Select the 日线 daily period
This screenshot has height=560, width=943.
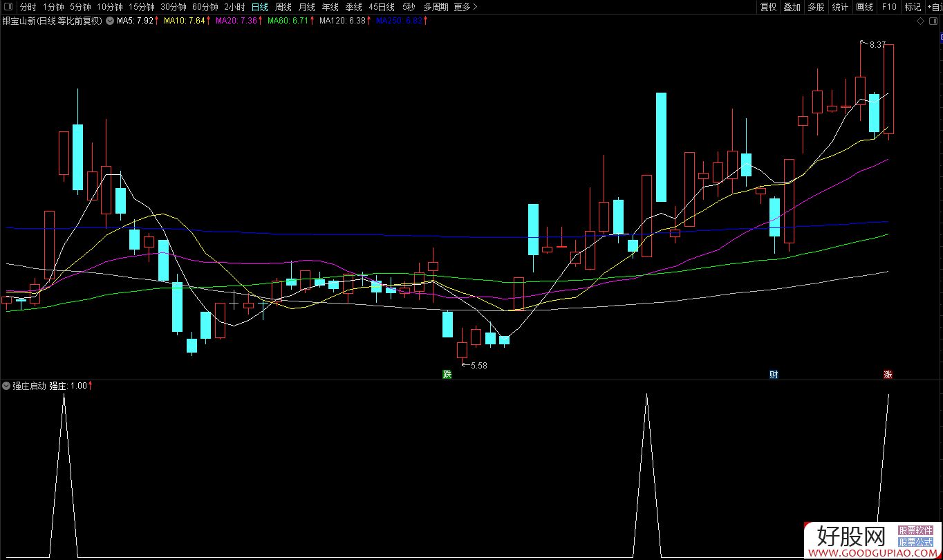tap(260, 7)
